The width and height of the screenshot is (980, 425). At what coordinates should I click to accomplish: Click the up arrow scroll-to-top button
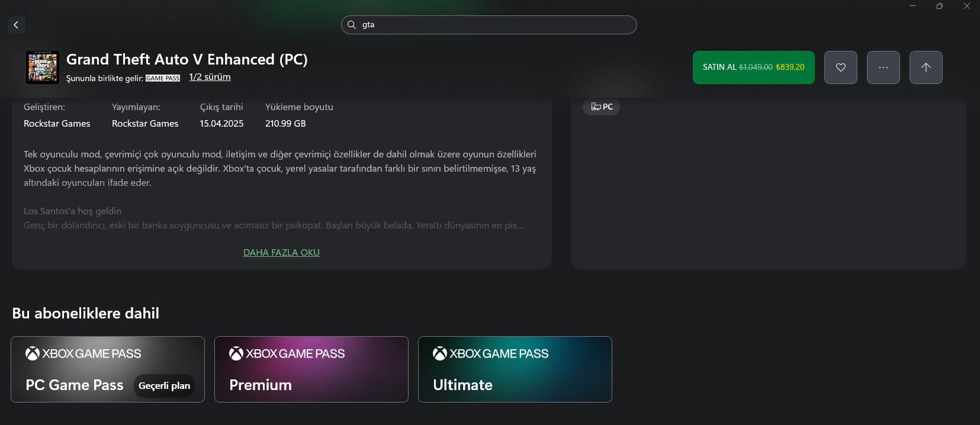pyautogui.click(x=926, y=67)
